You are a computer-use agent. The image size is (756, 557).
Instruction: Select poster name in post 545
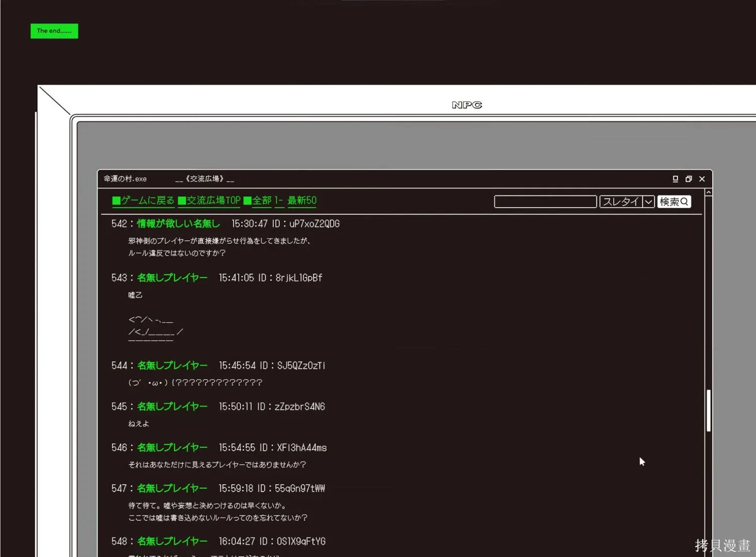(x=172, y=406)
